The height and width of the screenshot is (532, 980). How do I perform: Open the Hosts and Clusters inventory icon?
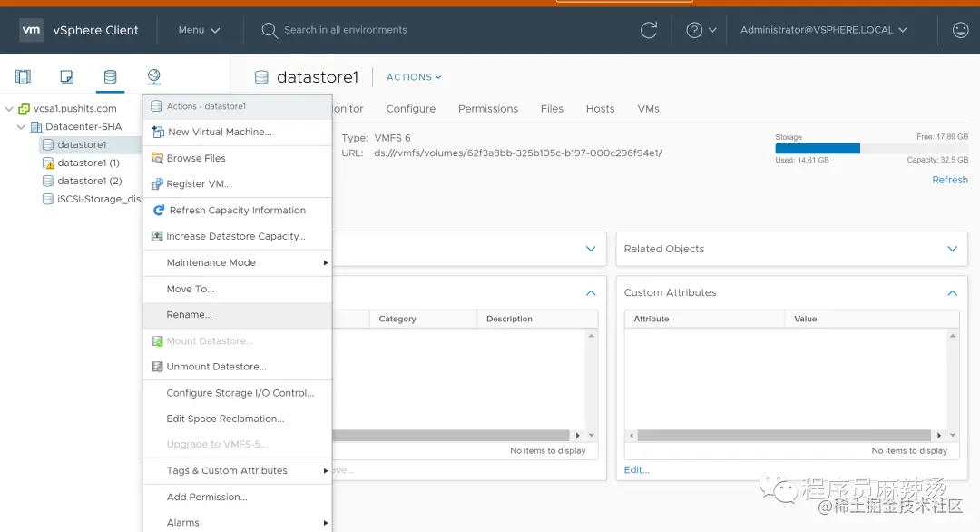click(x=23, y=77)
